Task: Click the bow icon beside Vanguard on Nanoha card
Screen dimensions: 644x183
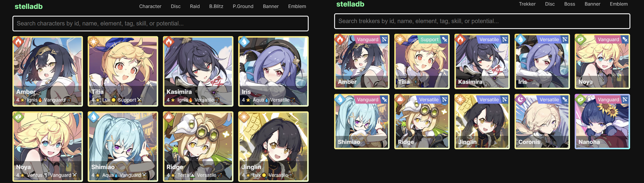Action: click(625, 99)
